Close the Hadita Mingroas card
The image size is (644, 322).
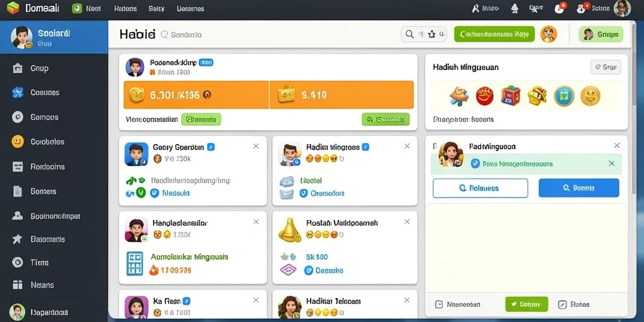click(407, 146)
